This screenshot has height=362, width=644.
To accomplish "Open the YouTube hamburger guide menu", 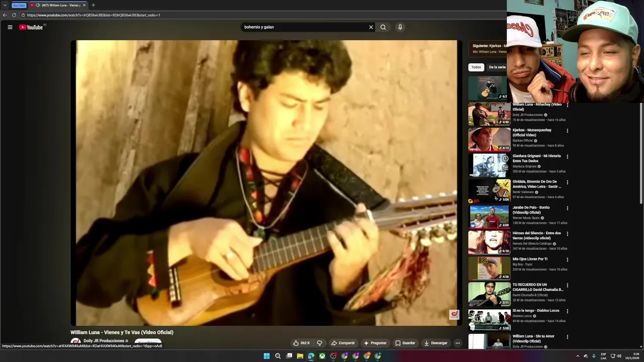I will [x=10, y=27].
